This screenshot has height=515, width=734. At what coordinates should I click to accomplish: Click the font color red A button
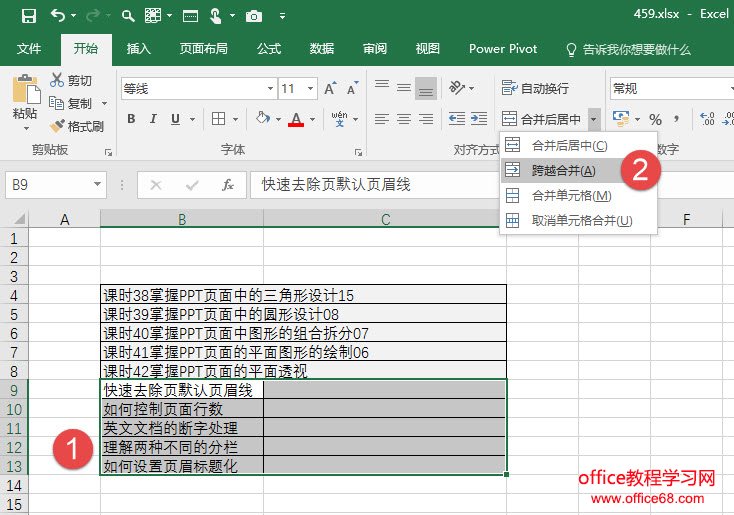(296, 120)
